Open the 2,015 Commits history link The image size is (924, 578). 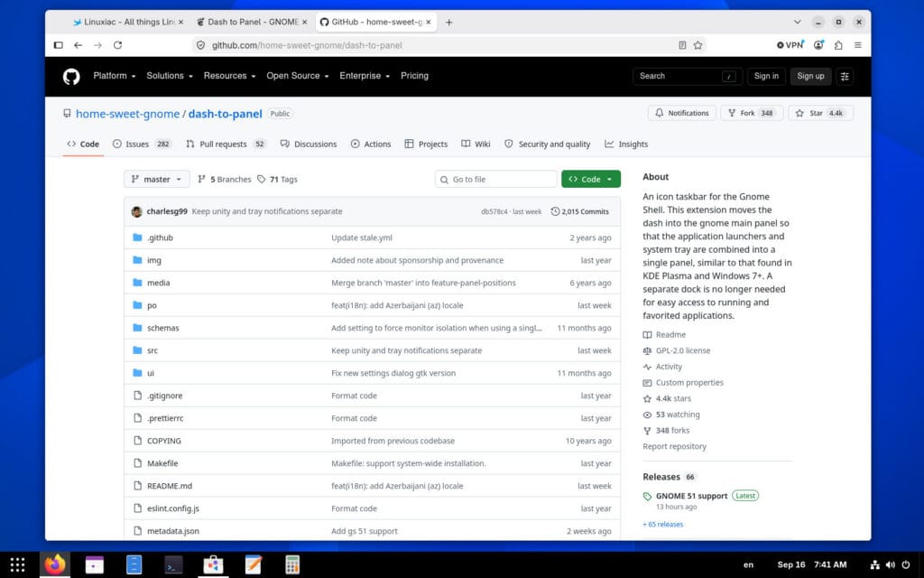[x=580, y=211]
